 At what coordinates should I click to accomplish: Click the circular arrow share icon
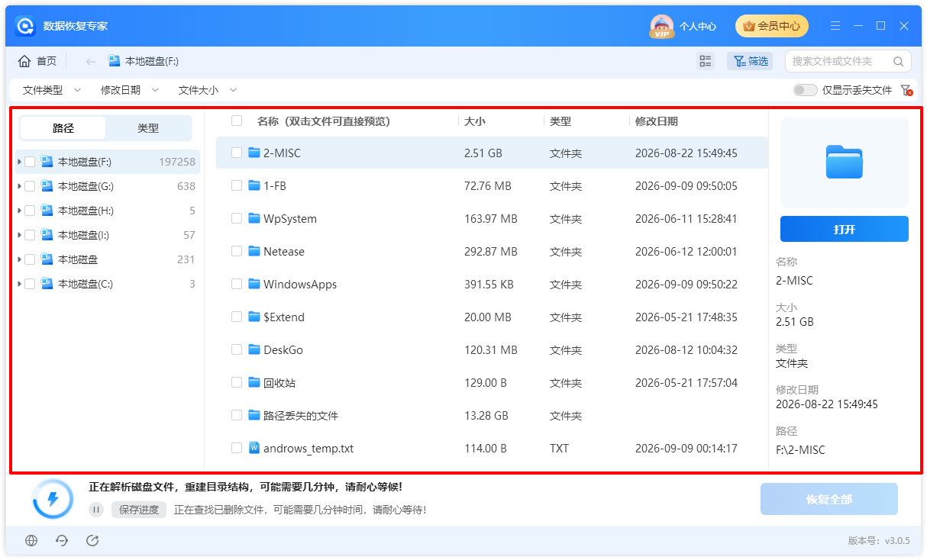pyautogui.click(x=92, y=540)
